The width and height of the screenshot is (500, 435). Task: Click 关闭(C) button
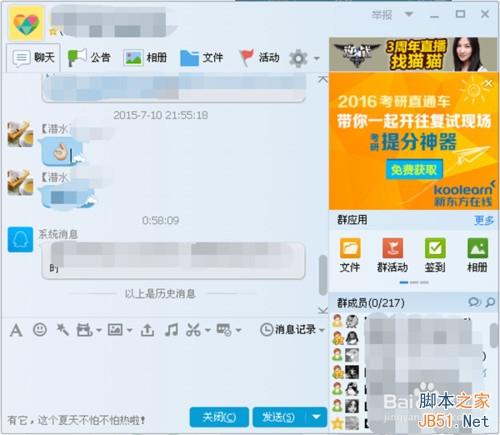pyautogui.click(x=219, y=417)
